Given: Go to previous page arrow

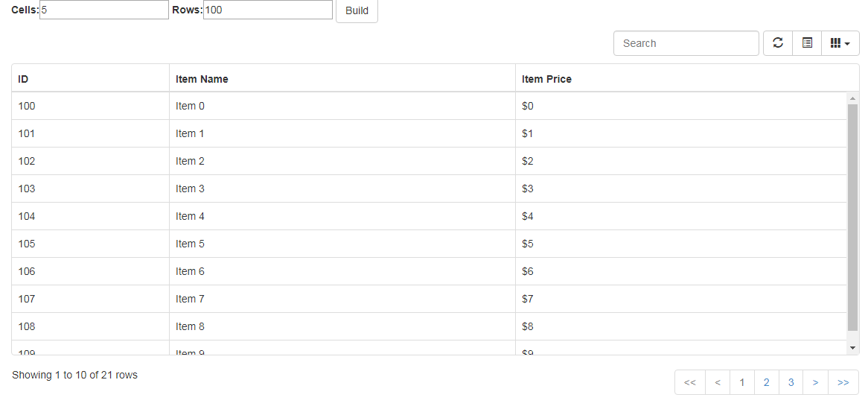Looking at the screenshot, I should click(718, 382).
